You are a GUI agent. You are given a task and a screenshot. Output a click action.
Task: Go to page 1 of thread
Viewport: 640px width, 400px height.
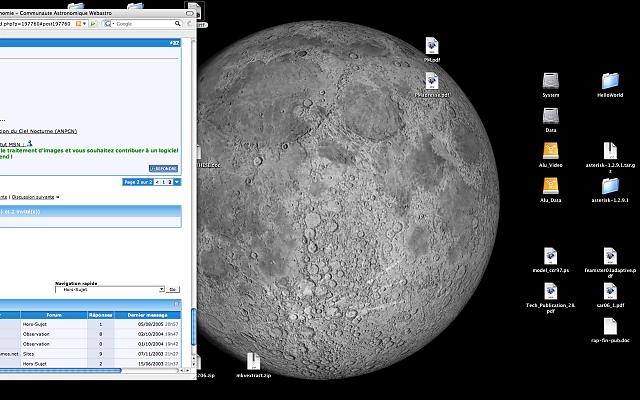coord(164,182)
